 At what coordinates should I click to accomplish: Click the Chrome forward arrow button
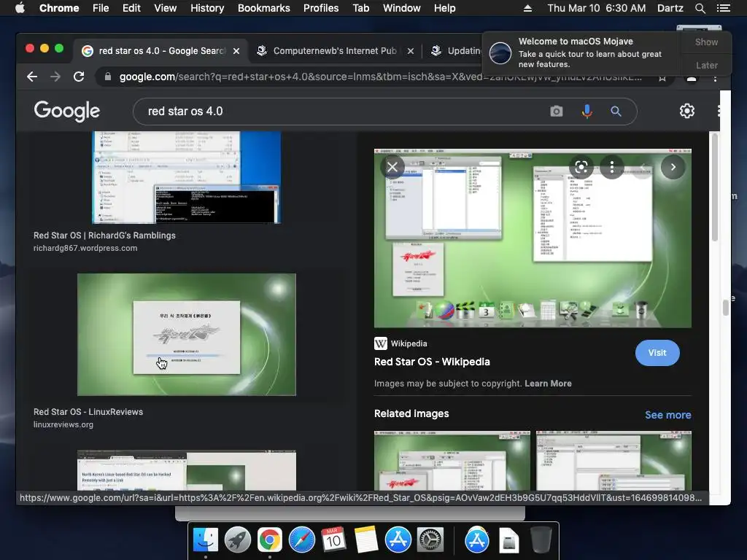(x=55, y=77)
